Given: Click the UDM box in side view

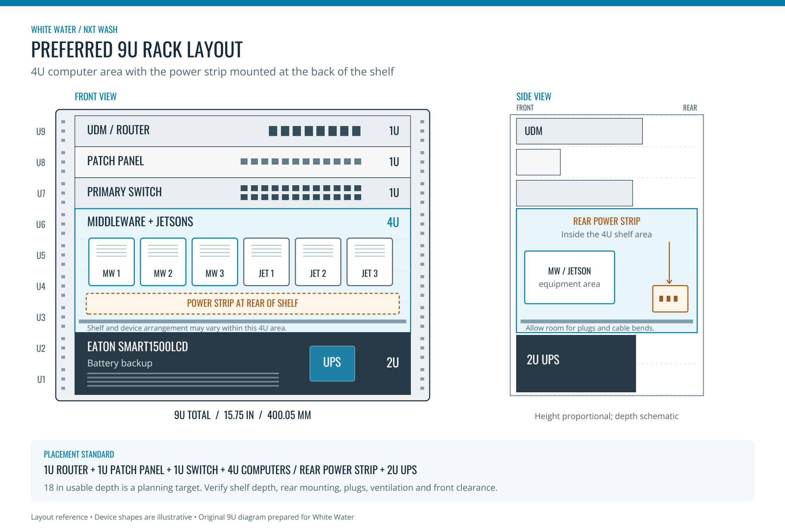Looking at the screenshot, I should click(579, 131).
